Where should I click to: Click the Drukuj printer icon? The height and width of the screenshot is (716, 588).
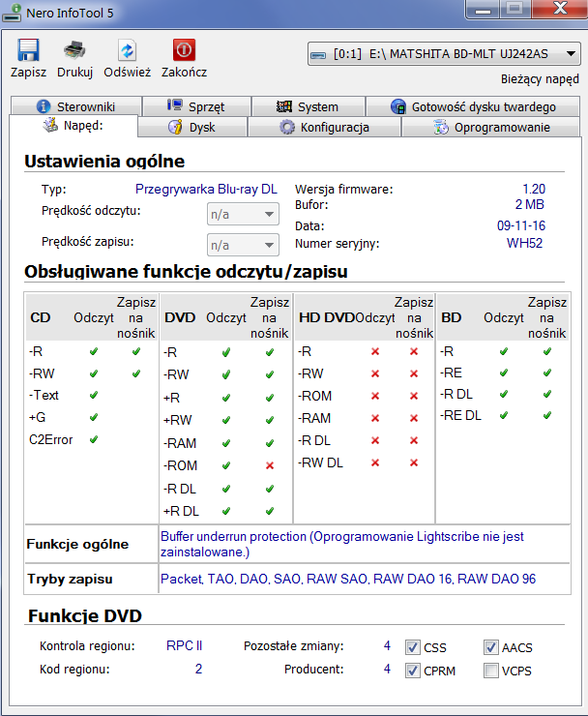(74, 49)
